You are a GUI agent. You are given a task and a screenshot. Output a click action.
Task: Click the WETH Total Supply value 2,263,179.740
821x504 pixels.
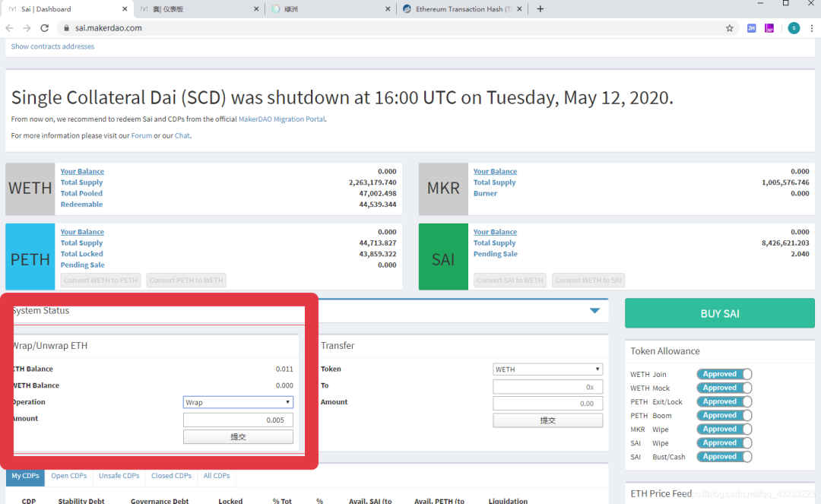372,182
